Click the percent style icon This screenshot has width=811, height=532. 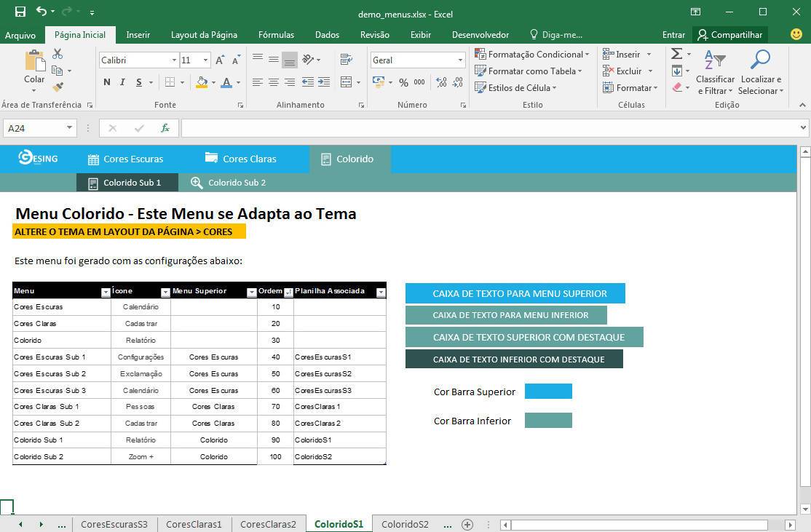(403, 82)
